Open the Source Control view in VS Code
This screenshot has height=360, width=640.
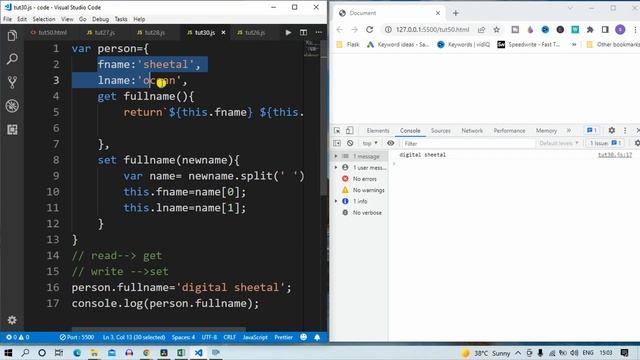[x=12, y=82]
